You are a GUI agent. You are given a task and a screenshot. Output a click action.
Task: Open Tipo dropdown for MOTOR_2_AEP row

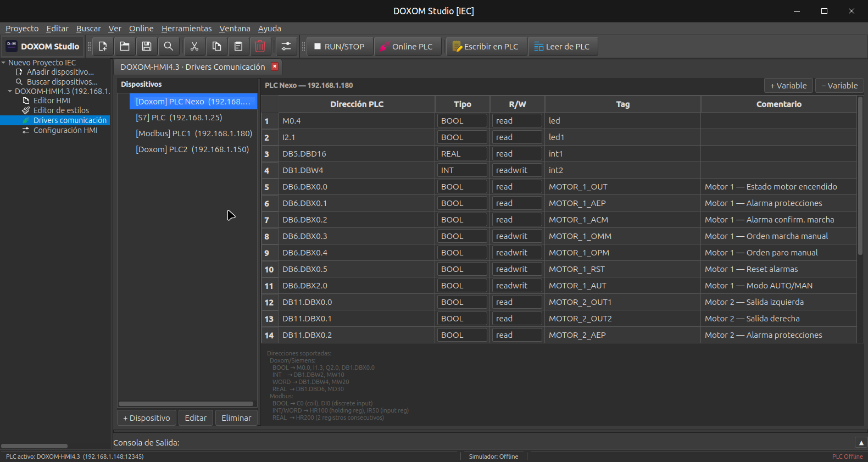coord(462,335)
